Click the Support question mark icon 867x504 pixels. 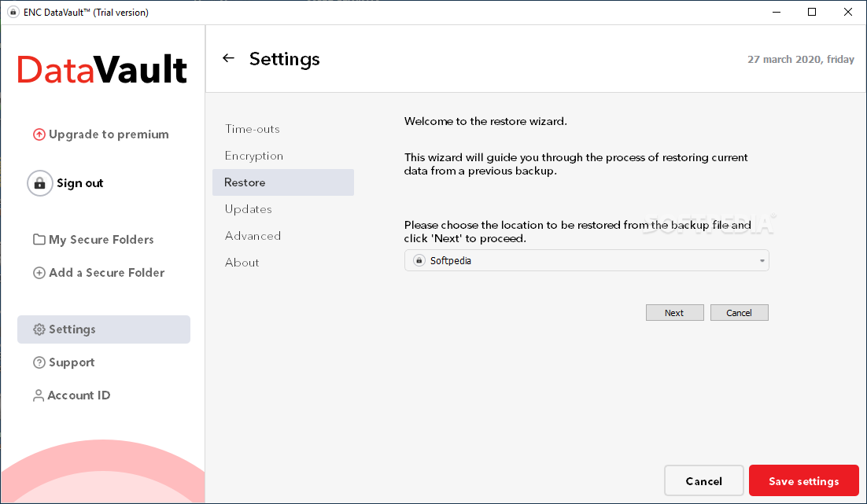pyautogui.click(x=39, y=362)
